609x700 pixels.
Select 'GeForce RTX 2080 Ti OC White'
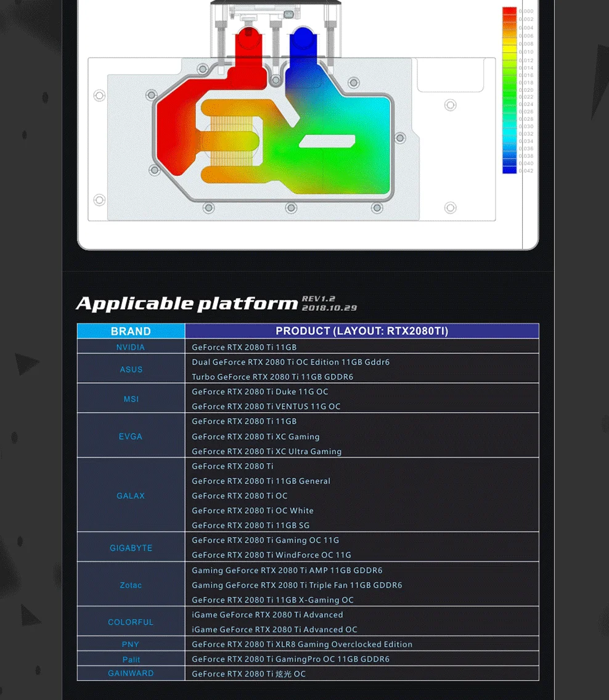[253, 510]
